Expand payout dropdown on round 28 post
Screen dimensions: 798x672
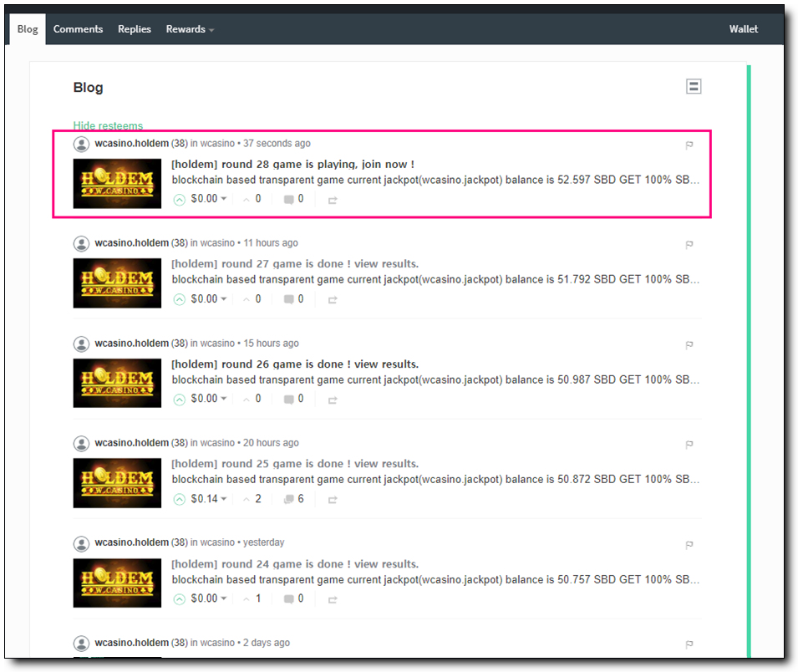click(x=209, y=199)
